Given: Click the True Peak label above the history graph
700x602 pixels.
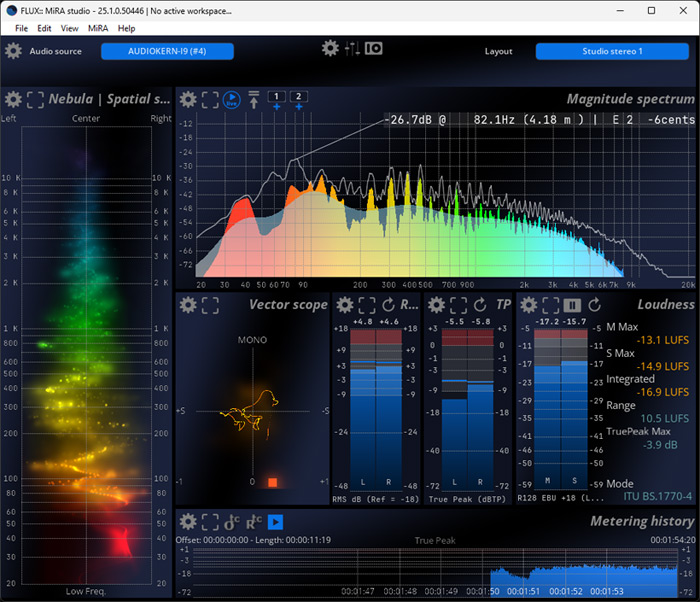Looking at the screenshot, I should pyautogui.click(x=435, y=540).
